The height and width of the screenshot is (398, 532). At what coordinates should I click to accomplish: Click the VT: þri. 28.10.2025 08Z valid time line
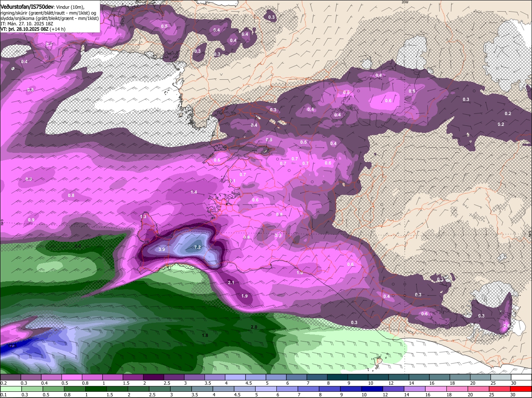33,29
